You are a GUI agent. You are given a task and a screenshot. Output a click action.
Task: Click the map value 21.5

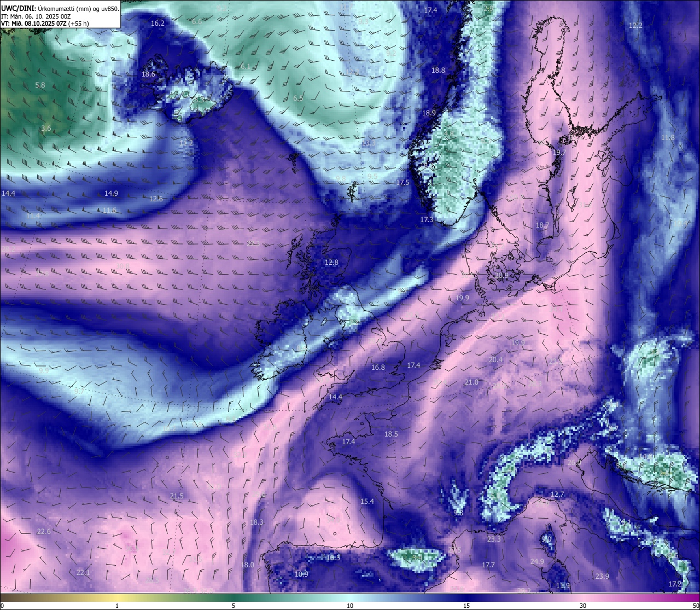click(x=177, y=496)
